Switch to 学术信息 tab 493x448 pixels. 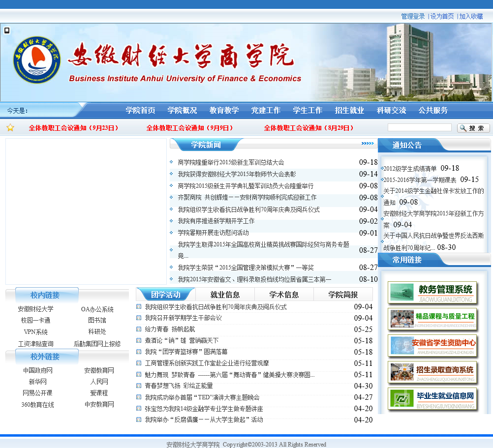click(x=284, y=295)
